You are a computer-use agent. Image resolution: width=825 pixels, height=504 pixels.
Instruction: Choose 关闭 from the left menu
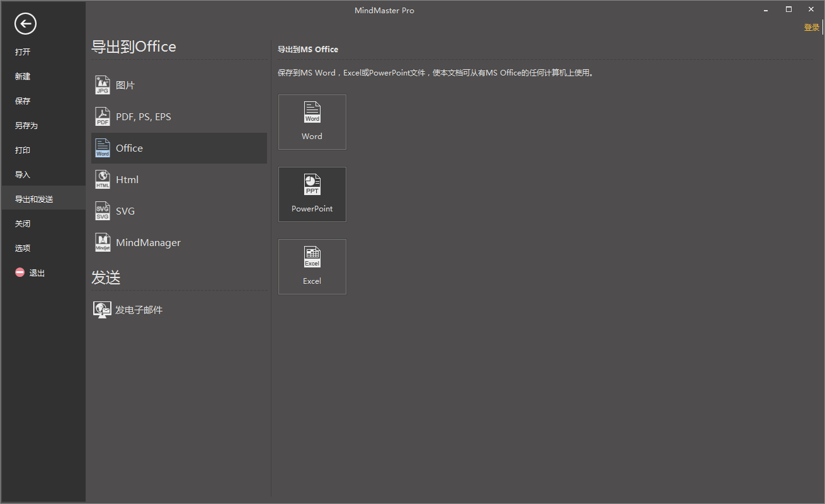[43, 223]
